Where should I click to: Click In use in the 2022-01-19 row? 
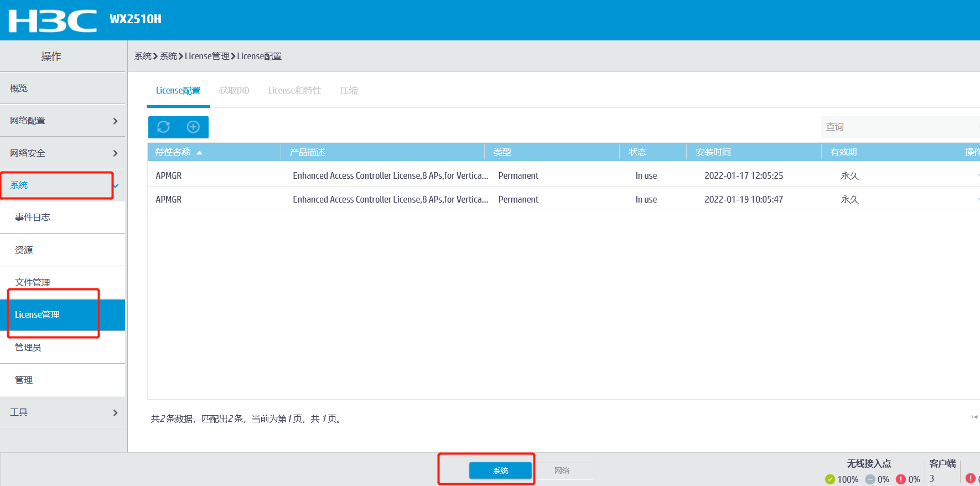[646, 200]
